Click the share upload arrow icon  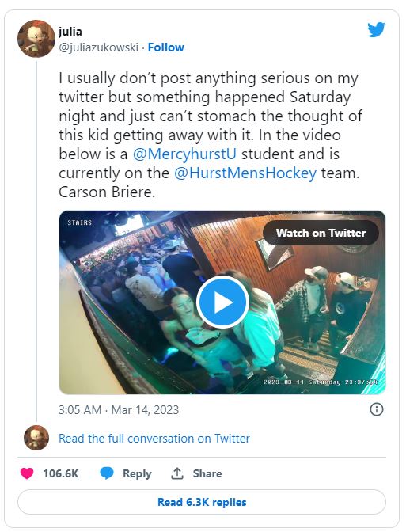[176, 473]
